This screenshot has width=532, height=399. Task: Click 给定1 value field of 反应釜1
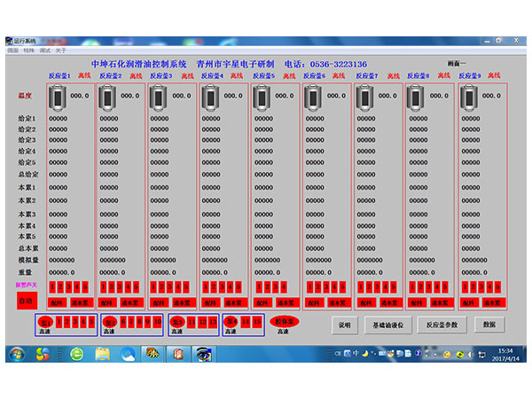point(58,118)
